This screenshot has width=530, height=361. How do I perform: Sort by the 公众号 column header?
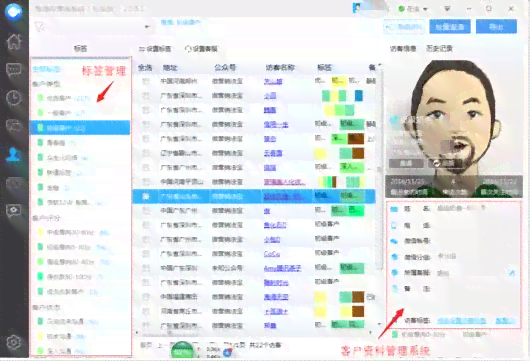click(225, 68)
